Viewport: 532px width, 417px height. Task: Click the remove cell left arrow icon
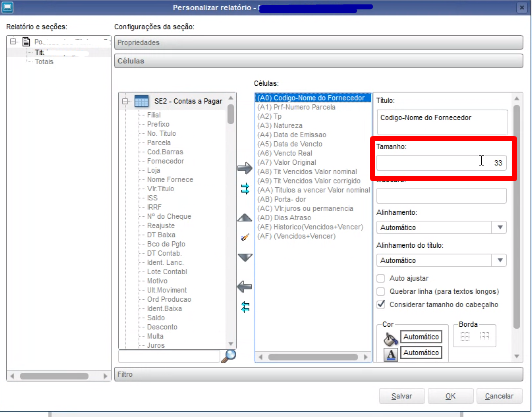(x=245, y=287)
